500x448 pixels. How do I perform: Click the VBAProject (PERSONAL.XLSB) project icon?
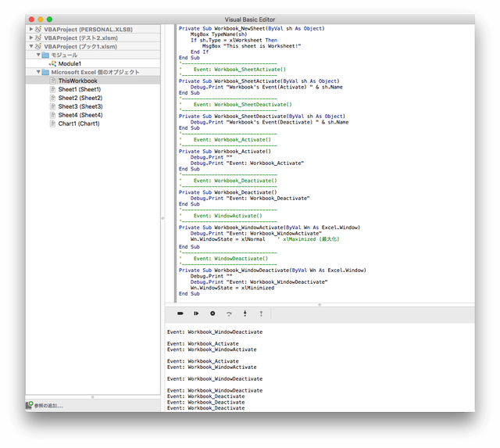[38, 30]
